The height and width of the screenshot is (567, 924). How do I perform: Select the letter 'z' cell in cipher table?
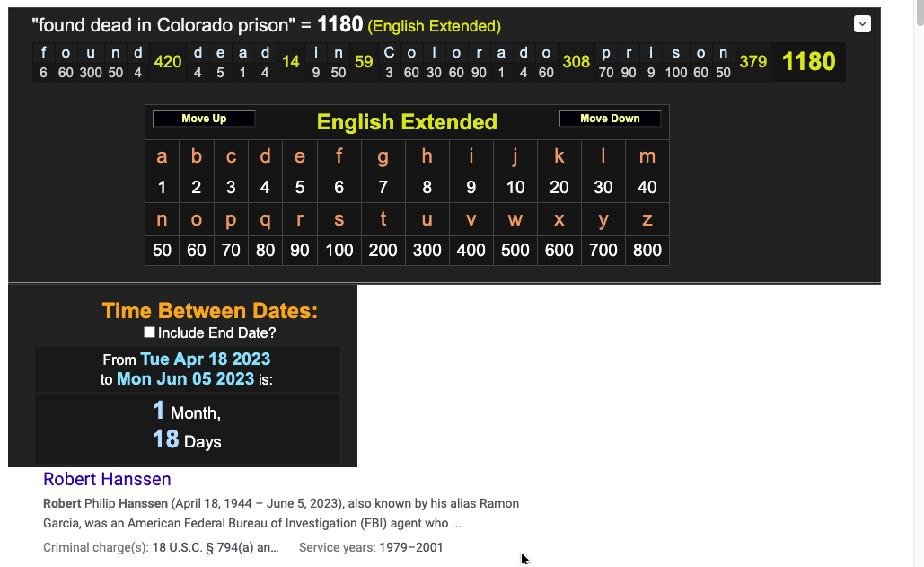(x=647, y=219)
